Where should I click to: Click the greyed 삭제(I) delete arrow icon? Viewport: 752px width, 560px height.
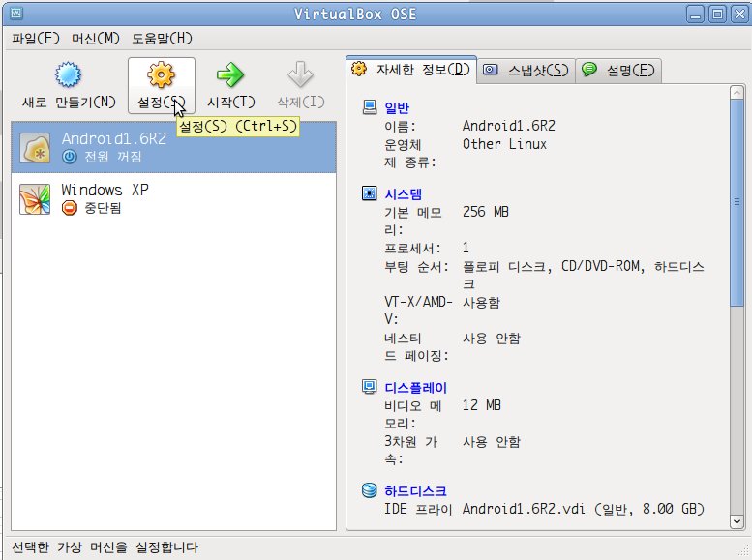click(x=300, y=74)
